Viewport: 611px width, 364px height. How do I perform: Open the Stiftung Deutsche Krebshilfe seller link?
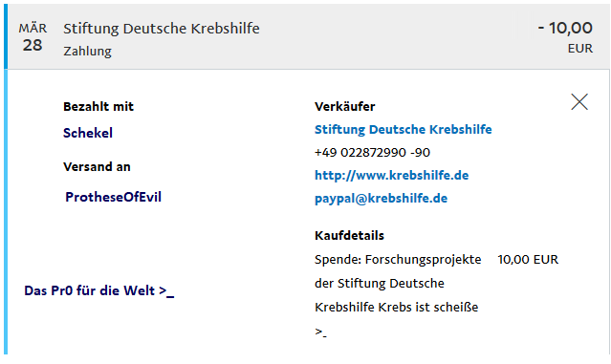coord(403,129)
